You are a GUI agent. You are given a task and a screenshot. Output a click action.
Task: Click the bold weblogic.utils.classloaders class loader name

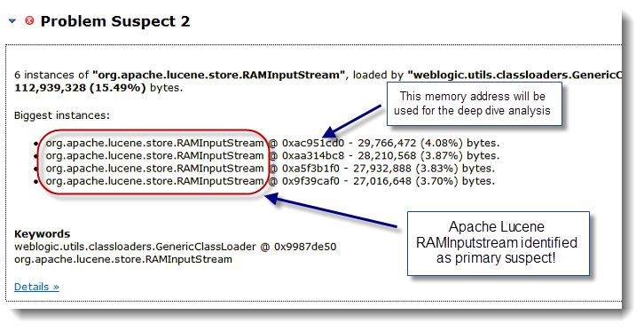pos(514,75)
